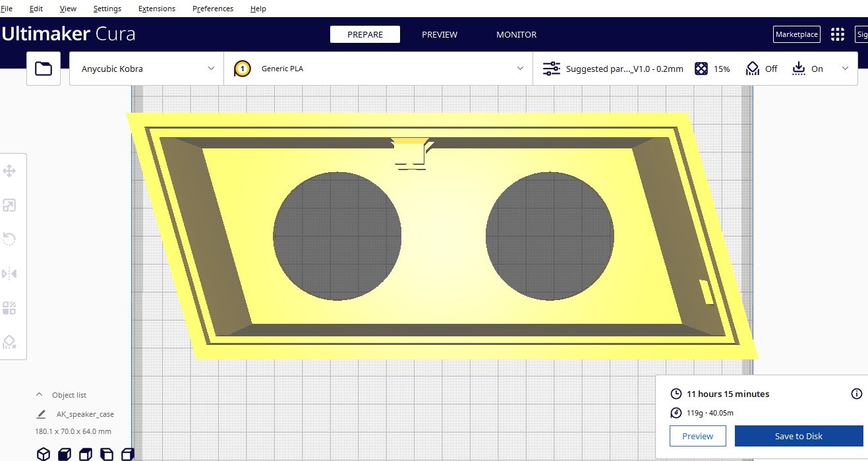Open the file folder icon
This screenshot has width=868, height=461.
click(43, 69)
